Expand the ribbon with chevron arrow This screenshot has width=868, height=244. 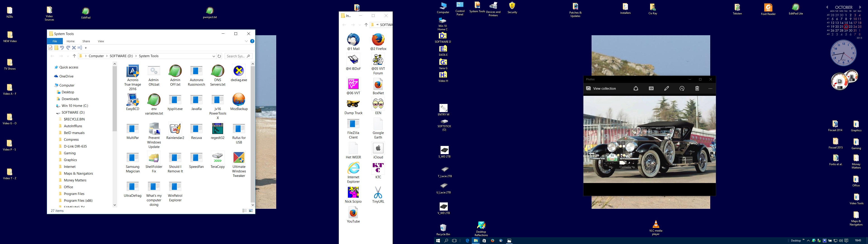pos(246,41)
